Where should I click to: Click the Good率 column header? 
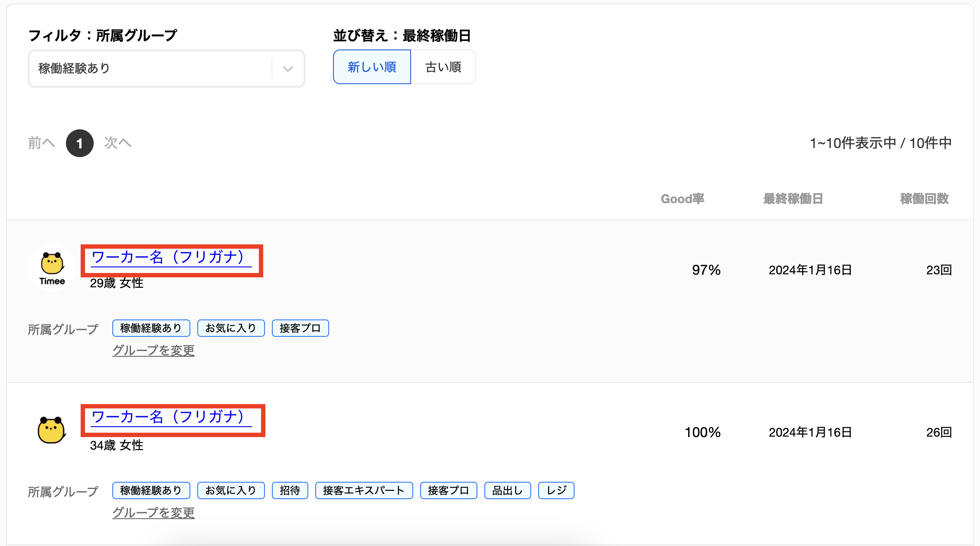tap(682, 199)
